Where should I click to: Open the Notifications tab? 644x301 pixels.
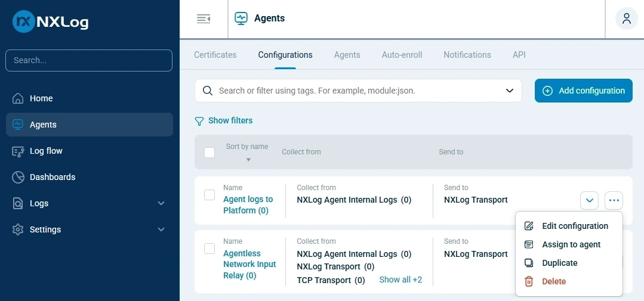467,55
